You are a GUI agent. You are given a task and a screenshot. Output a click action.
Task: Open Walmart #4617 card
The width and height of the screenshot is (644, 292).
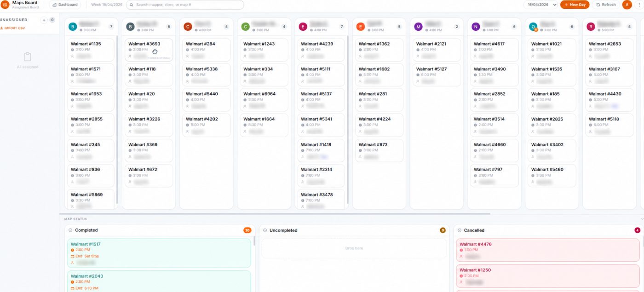point(494,50)
